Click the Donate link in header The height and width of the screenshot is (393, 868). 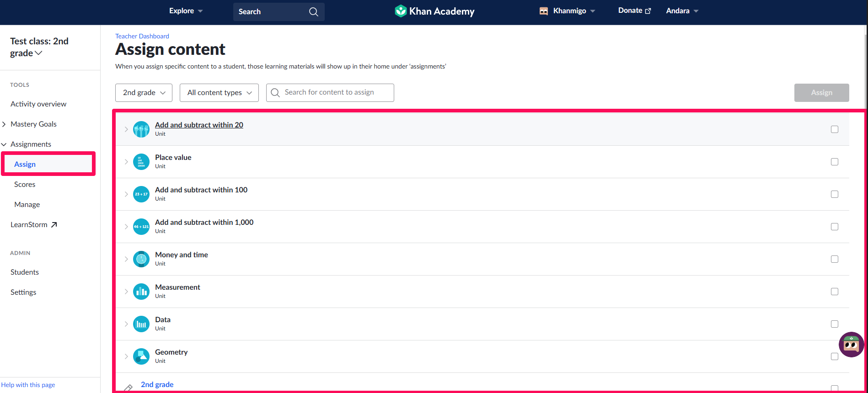[634, 11]
